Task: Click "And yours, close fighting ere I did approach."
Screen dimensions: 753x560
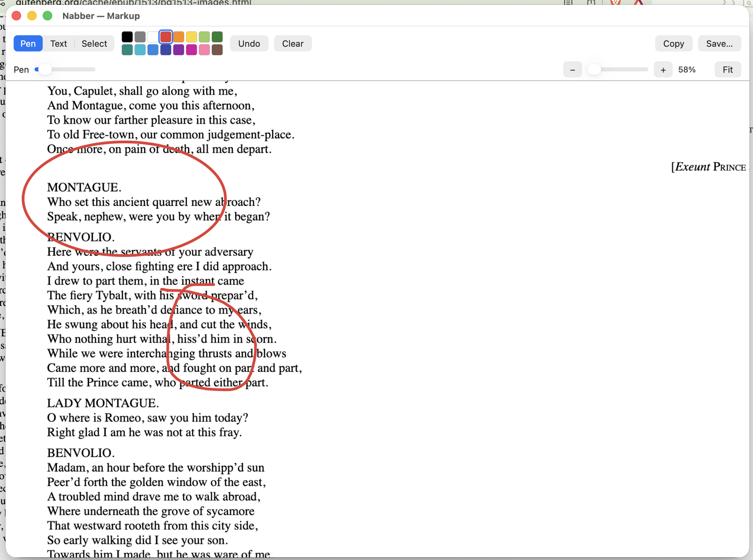Action: 159,266
